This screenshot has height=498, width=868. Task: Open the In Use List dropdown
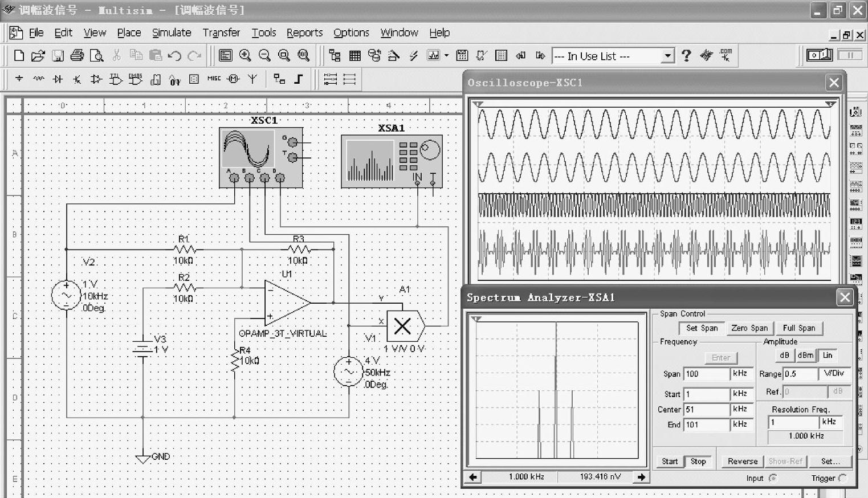pos(667,56)
